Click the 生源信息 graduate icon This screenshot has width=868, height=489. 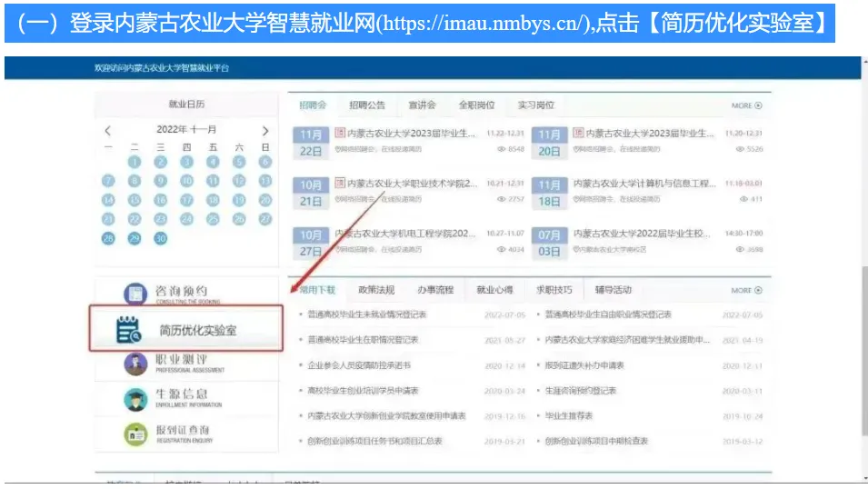(x=135, y=399)
